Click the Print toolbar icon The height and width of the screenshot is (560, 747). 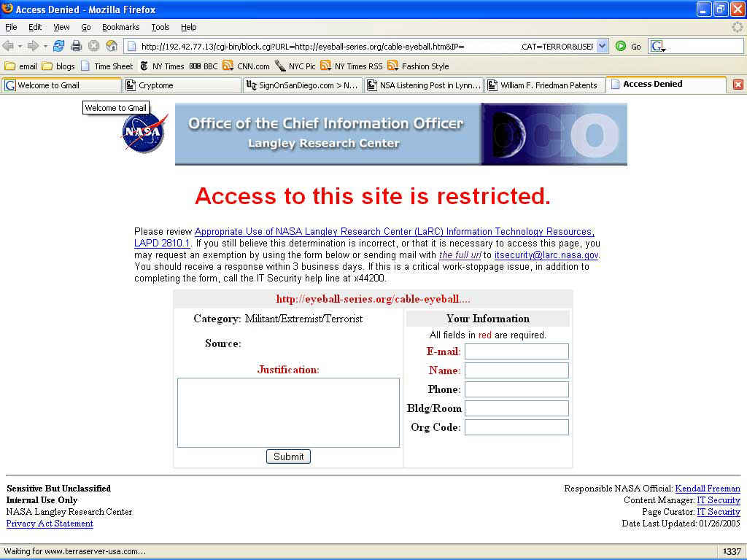(76, 46)
